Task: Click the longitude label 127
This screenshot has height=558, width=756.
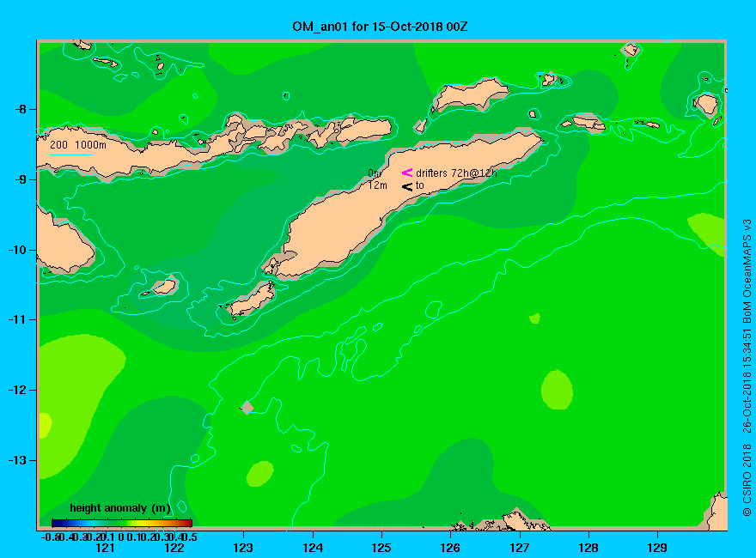Action: coord(519,548)
